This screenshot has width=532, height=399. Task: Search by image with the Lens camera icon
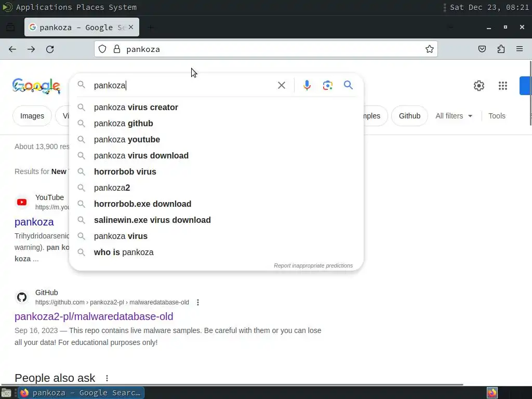point(327,85)
